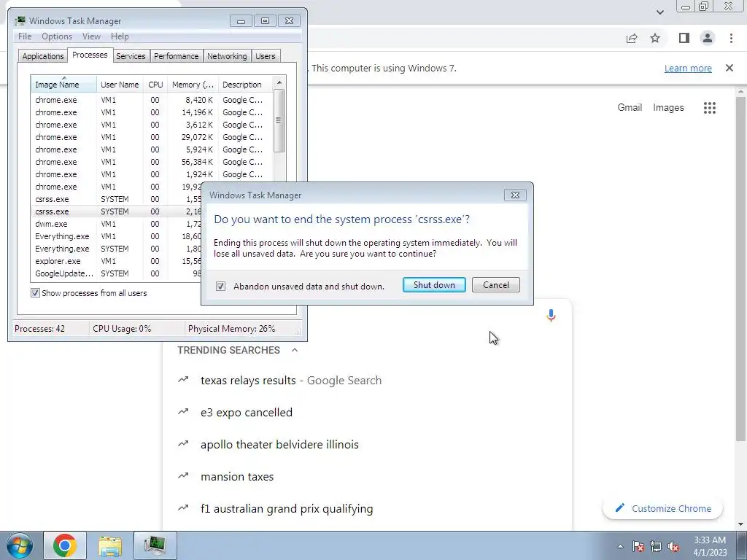This screenshot has width=747, height=560.
Task: Click trending arrow beside texas relays results
Action: 183,380
